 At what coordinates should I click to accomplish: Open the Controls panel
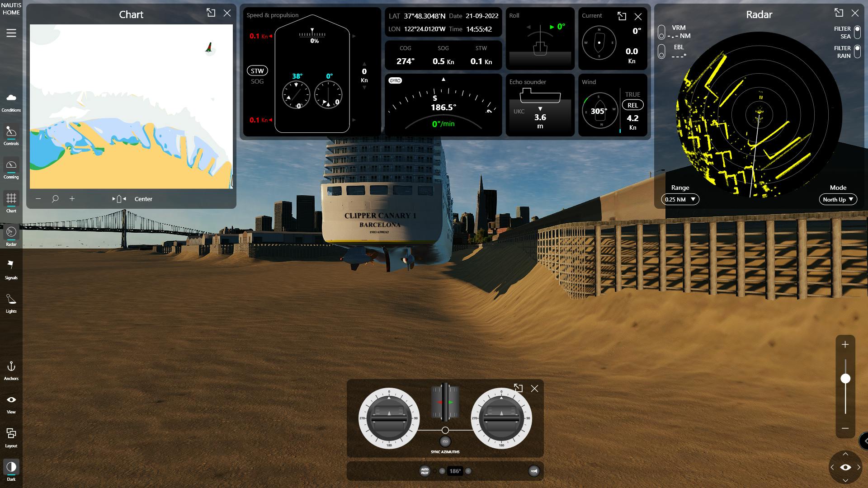[11, 136]
